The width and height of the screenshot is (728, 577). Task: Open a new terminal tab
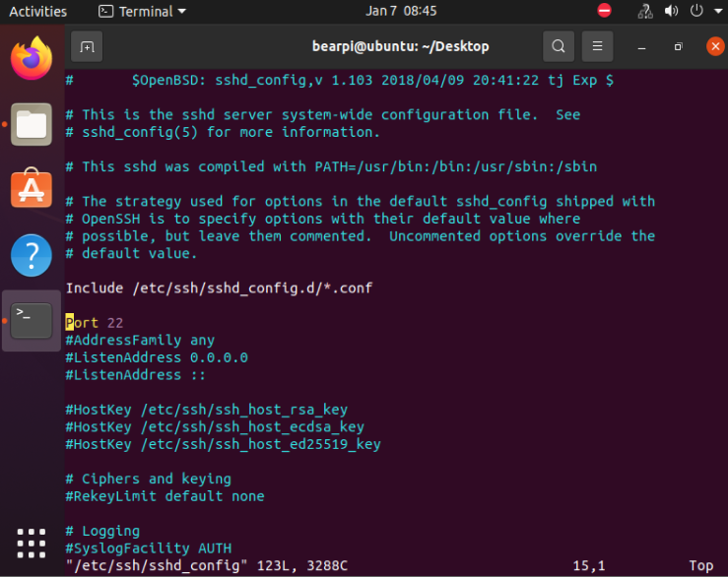[x=87, y=46]
